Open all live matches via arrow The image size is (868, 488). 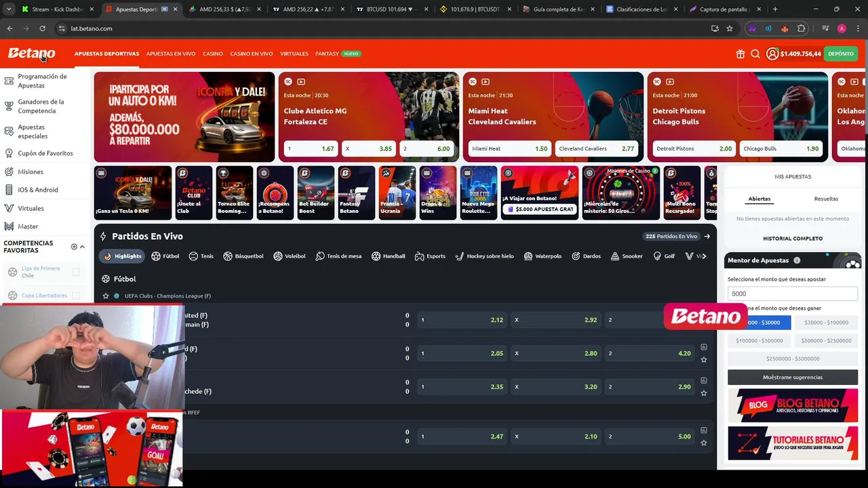tap(707, 237)
